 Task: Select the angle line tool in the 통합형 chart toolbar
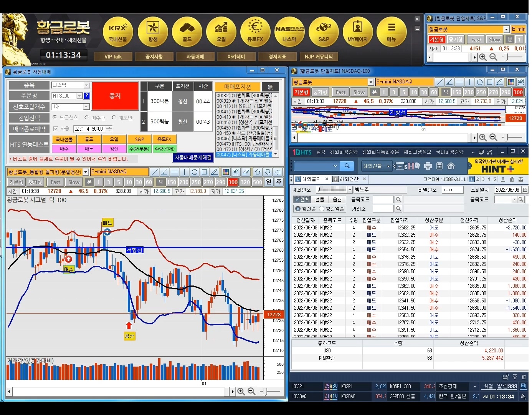pos(164,172)
